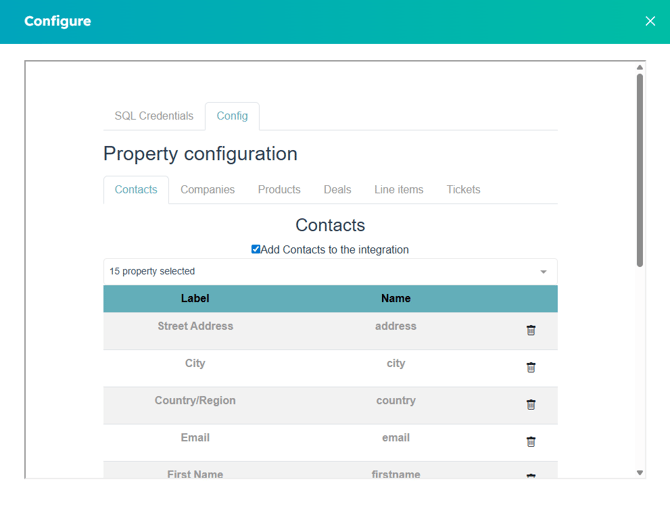This screenshot has height=513, width=670.
Task: Select the First Name label cell
Action: pos(195,474)
